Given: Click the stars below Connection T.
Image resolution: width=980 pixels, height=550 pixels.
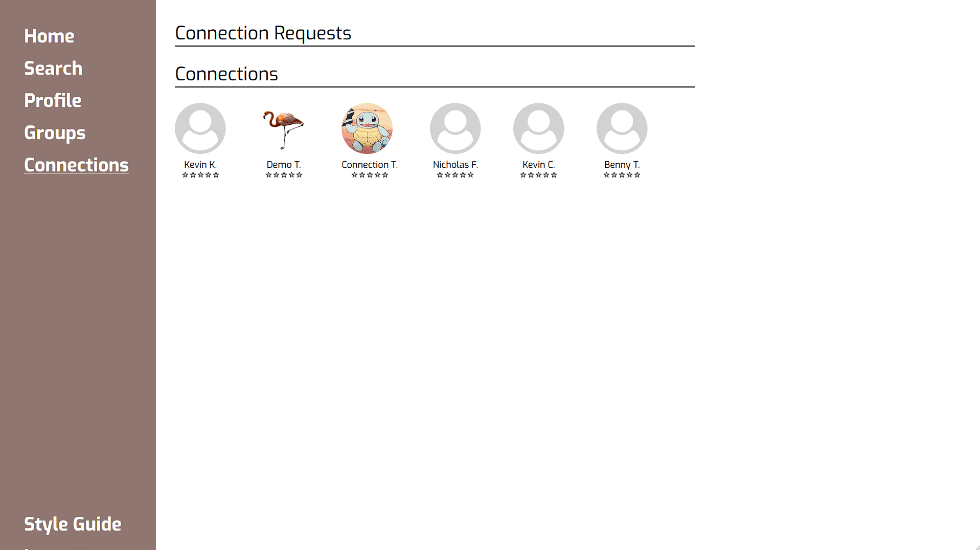Looking at the screenshot, I should tap(370, 175).
